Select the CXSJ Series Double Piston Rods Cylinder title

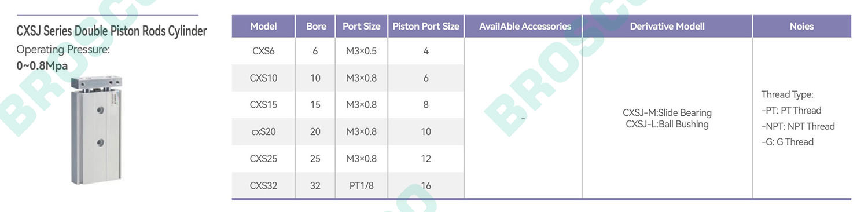coord(112,31)
